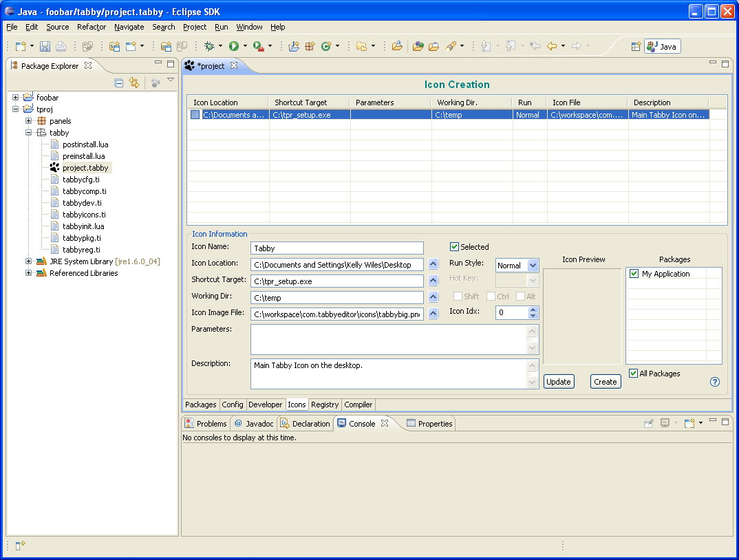Click browse arrow beside Icon Image File
The height and width of the screenshot is (560, 739).
coord(433,314)
